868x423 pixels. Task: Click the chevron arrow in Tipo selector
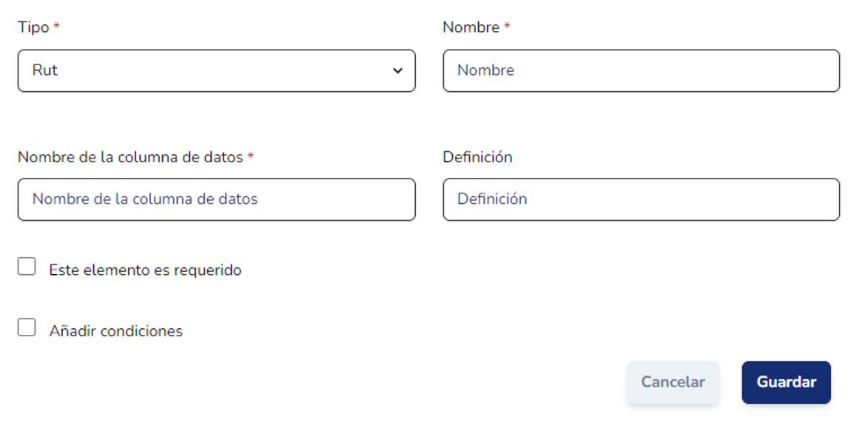point(397,71)
